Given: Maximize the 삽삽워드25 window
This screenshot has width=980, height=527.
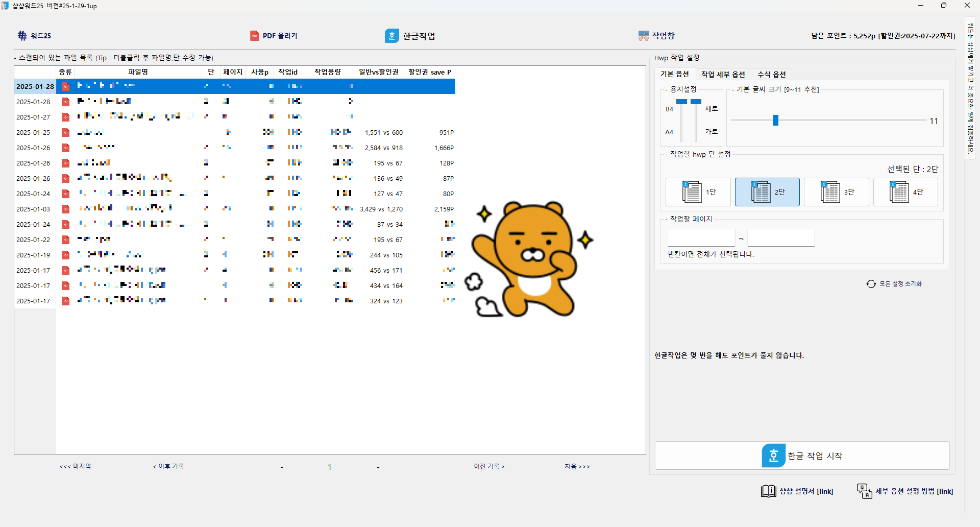Looking at the screenshot, I should 944,6.
